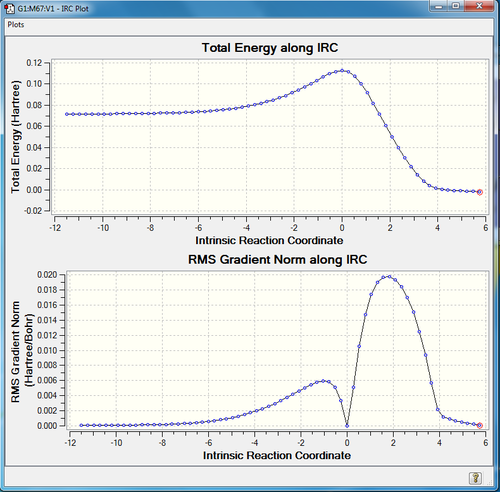
Task: Click the Total Energy (Hartree) axis label
Action: click(x=15, y=137)
